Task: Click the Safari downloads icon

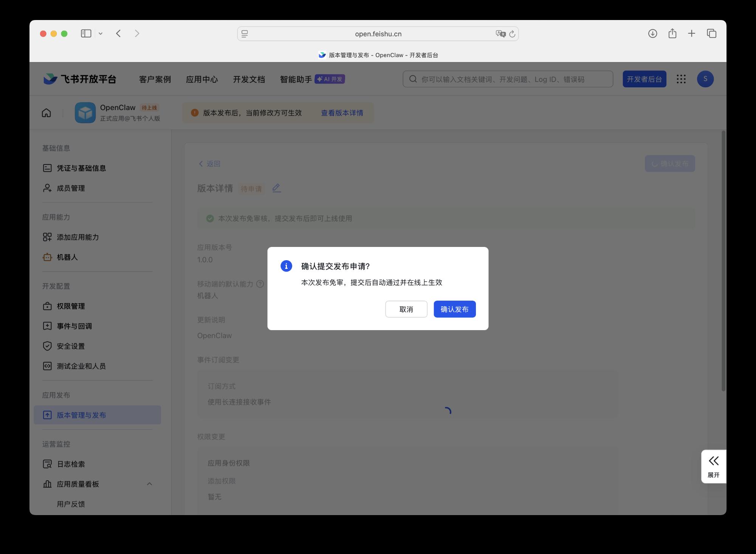Action: (652, 34)
